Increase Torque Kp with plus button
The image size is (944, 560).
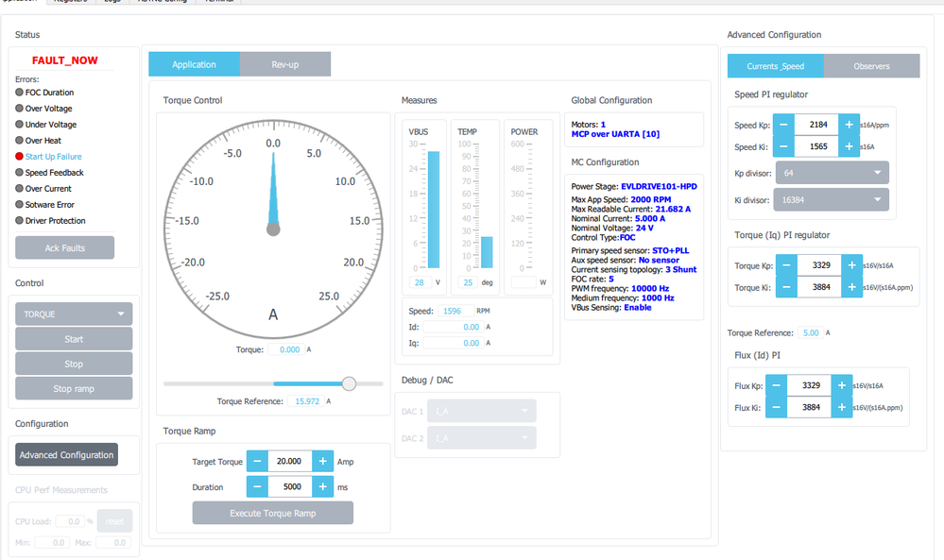pos(852,265)
